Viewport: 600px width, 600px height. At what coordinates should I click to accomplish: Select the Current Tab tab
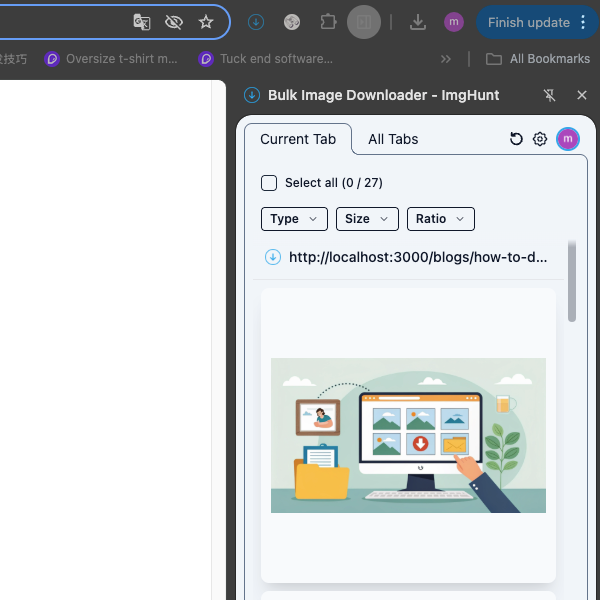coord(298,139)
